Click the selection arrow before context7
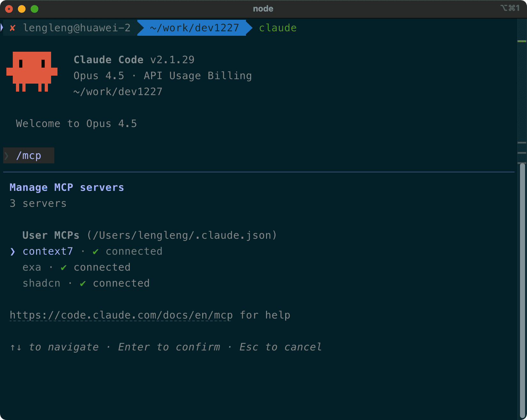This screenshot has height=420, width=527. coord(12,252)
